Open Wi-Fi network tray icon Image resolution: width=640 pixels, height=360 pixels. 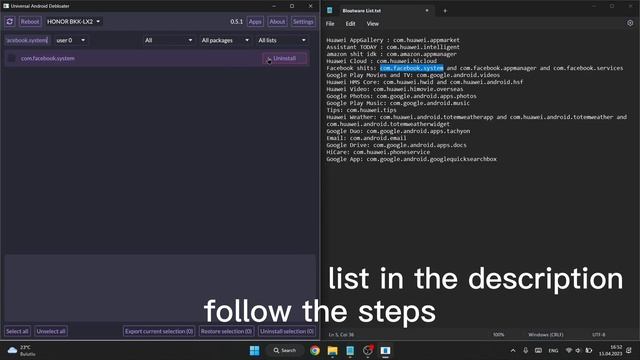click(x=569, y=351)
